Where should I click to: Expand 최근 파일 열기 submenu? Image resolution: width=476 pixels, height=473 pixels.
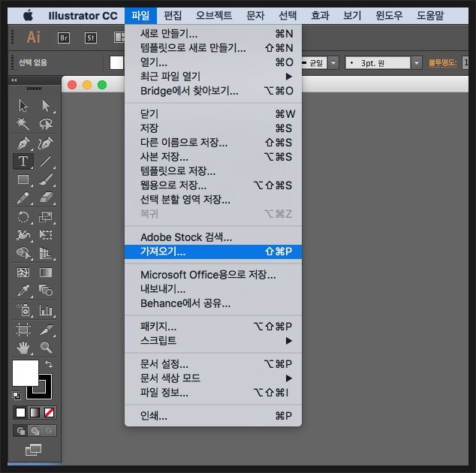pyautogui.click(x=213, y=77)
